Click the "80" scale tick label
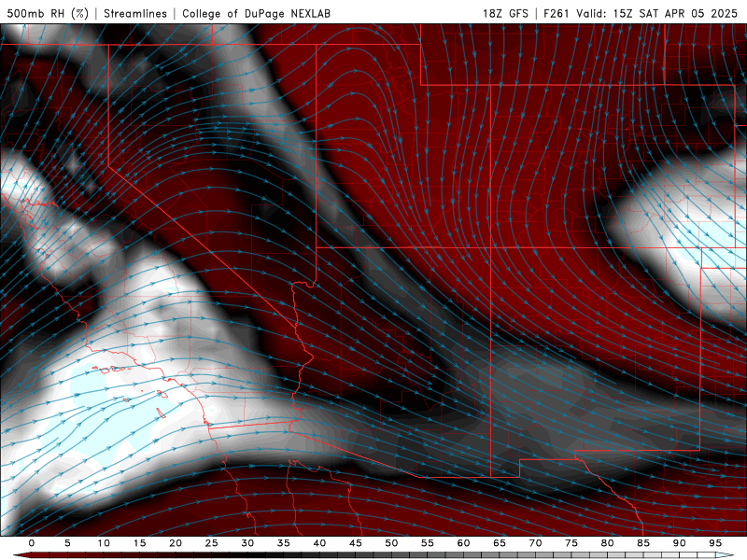 607,543
